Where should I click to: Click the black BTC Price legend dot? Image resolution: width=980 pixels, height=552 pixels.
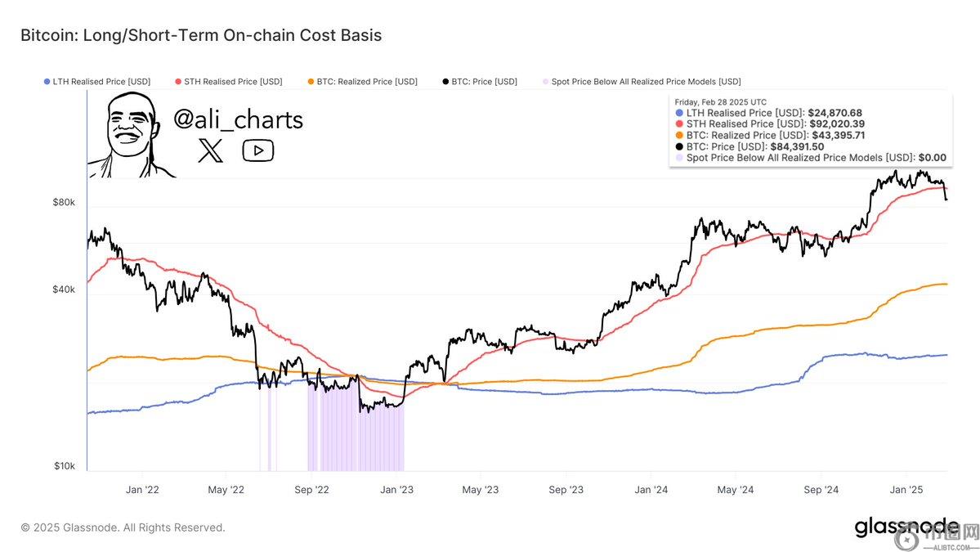445,82
